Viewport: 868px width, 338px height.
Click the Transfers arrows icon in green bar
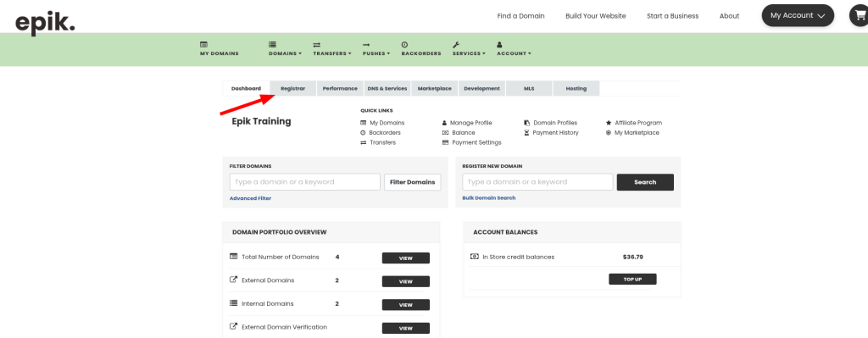tap(317, 44)
